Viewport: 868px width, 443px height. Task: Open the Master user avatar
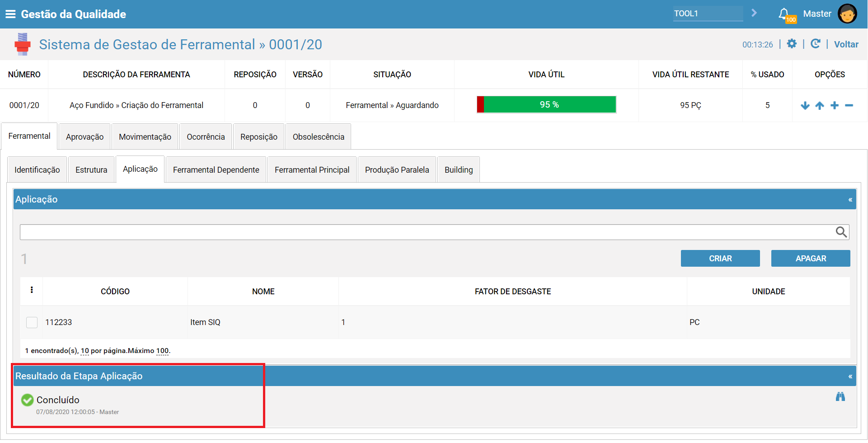tap(847, 14)
